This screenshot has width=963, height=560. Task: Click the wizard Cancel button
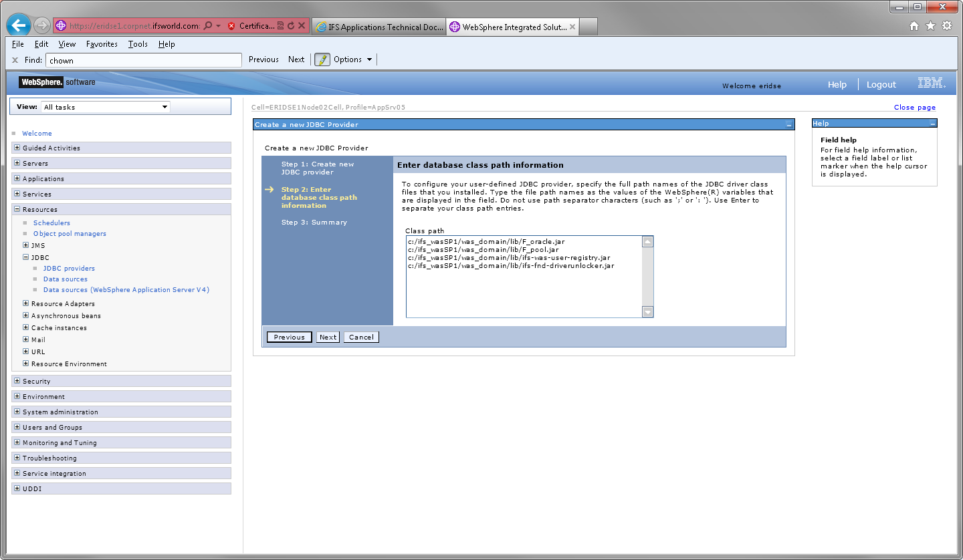pyautogui.click(x=361, y=337)
